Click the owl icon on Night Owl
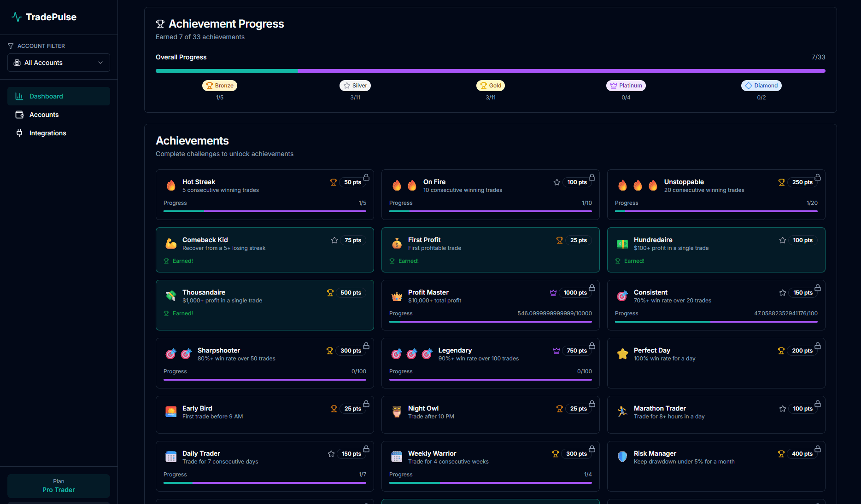861x504 pixels. point(397,411)
